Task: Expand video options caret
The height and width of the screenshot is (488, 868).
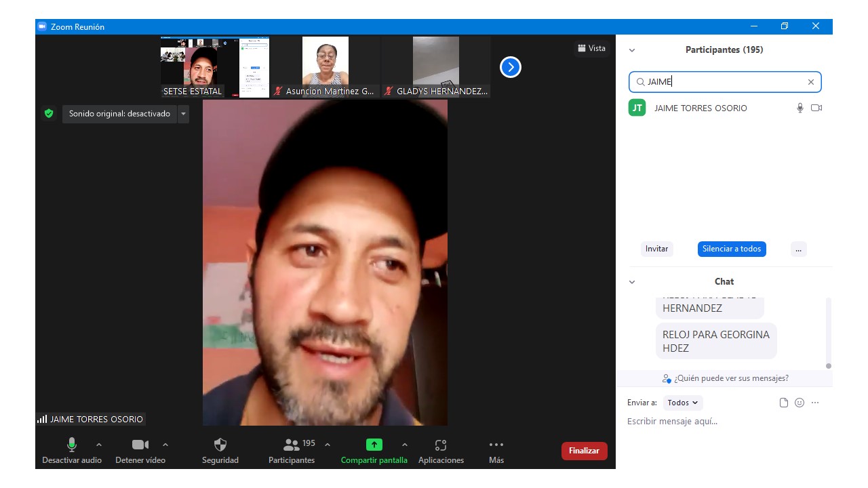Action: coord(165,445)
